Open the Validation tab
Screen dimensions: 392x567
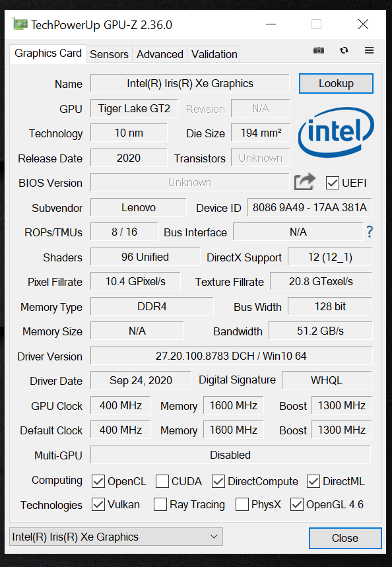214,54
